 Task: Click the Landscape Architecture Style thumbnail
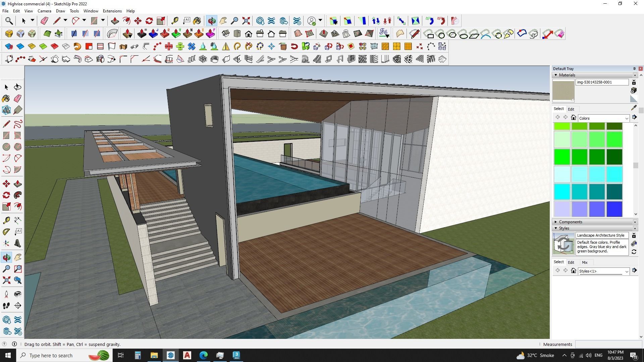tap(563, 244)
